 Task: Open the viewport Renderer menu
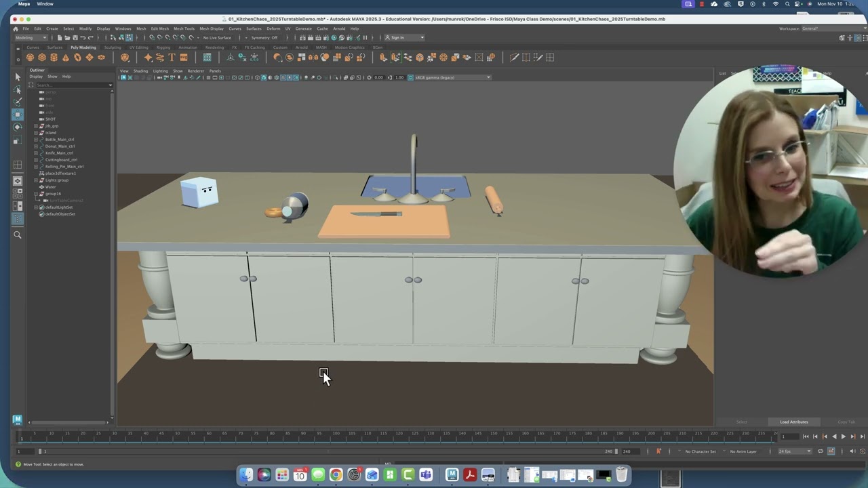coord(196,70)
